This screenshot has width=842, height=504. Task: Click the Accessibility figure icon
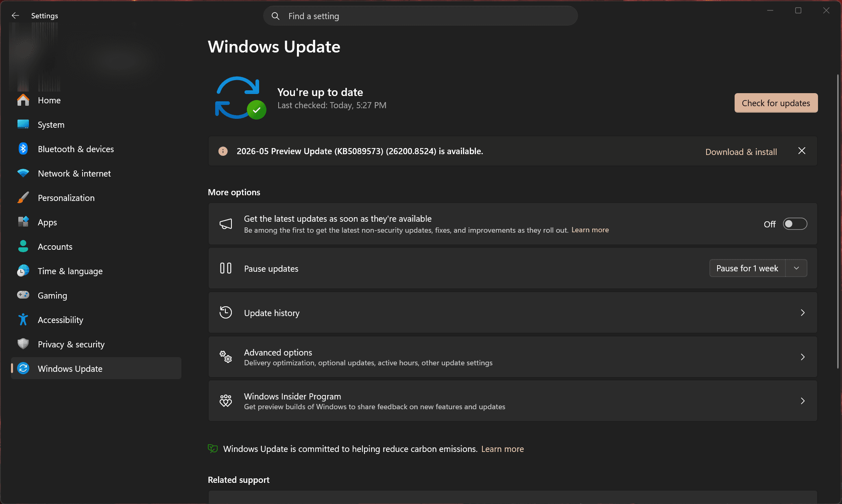(23, 320)
